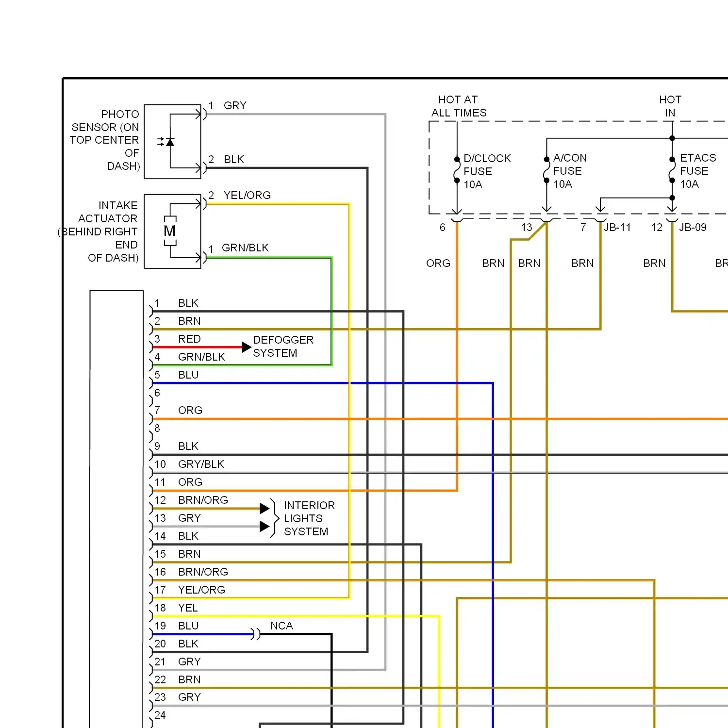728x728 pixels.
Task: Click the GRY label at photo sensor pin 1
Action: click(235, 105)
